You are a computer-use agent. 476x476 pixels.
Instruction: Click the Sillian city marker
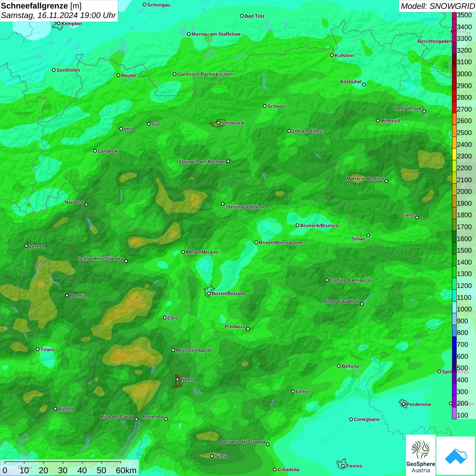(368, 235)
